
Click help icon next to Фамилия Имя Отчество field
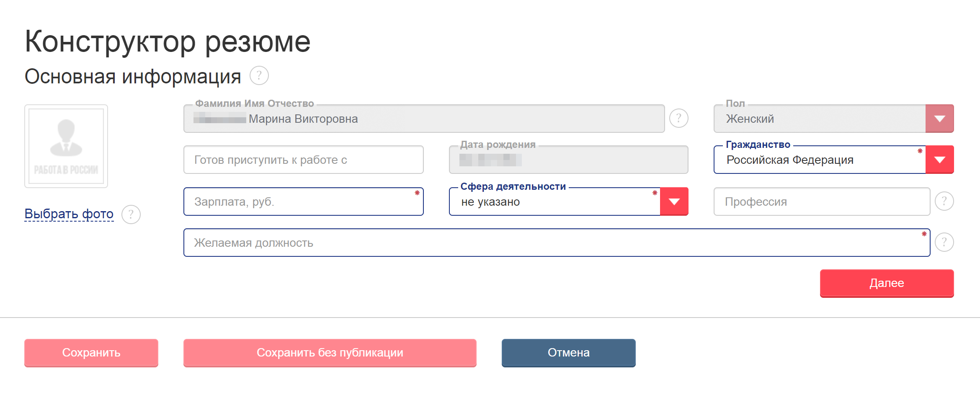pyautogui.click(x=678, y=119)
